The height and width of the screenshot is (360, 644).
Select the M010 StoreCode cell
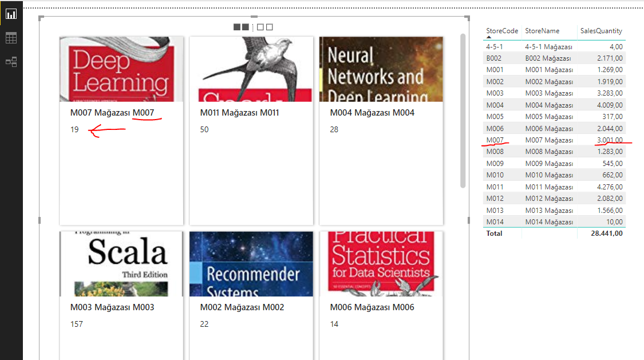[495, 175]
